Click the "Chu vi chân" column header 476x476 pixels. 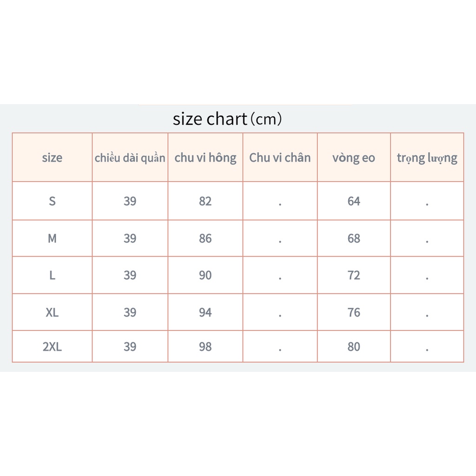(x=280, y=158)
